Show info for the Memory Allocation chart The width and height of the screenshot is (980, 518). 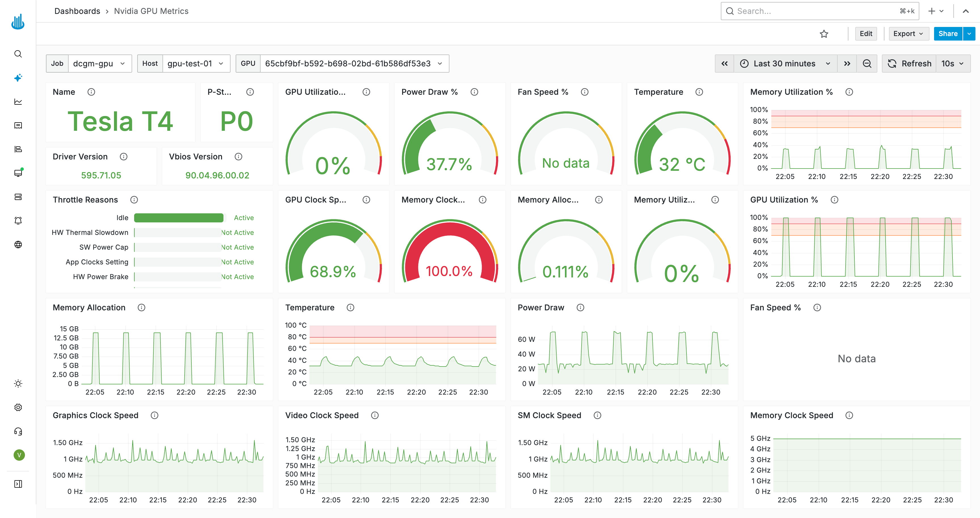point(141,307)
